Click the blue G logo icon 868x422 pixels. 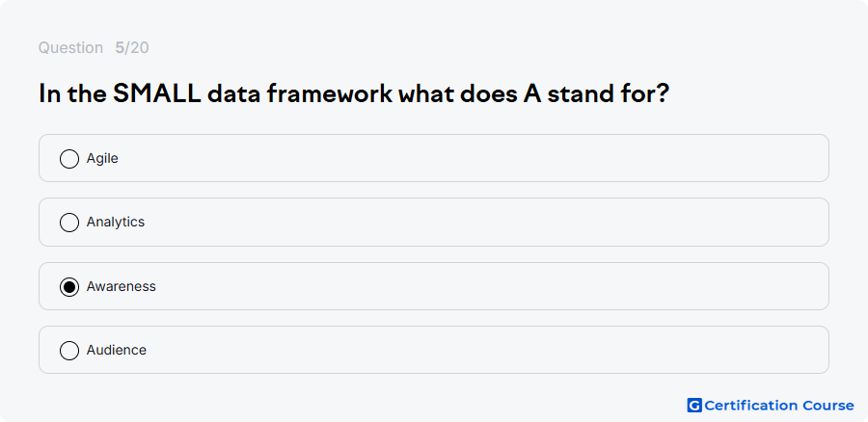694,406
